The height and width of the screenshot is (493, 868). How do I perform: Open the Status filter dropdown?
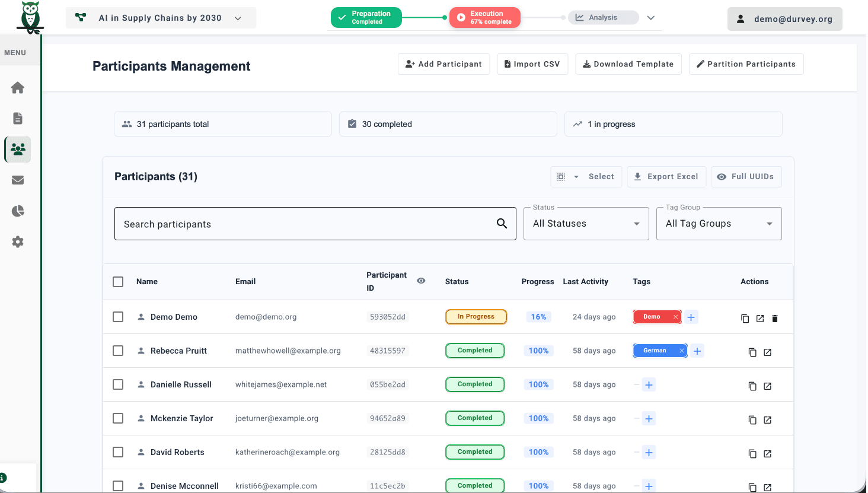tap(585, 224)
